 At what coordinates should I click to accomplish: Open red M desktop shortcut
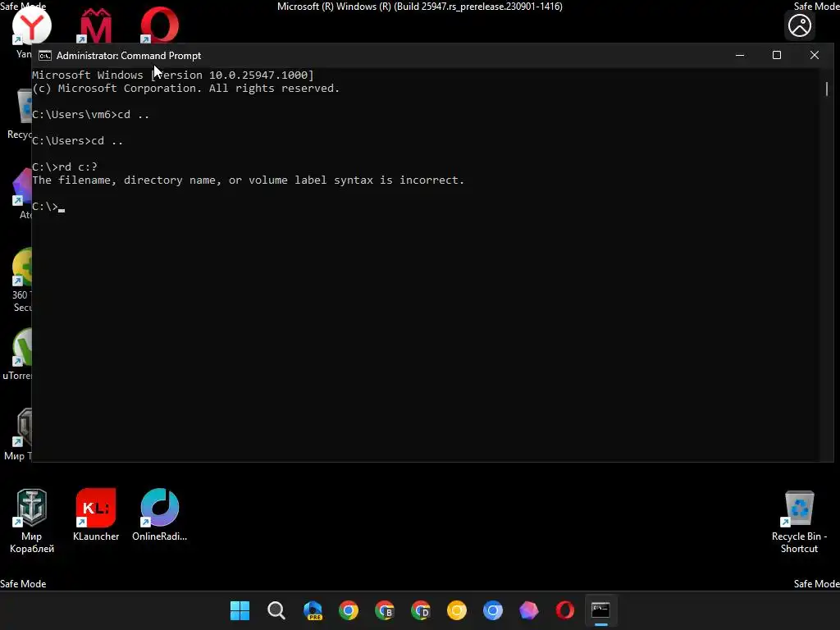[x=96, y=25]
